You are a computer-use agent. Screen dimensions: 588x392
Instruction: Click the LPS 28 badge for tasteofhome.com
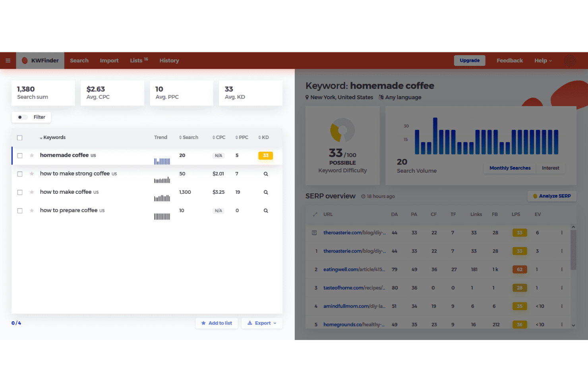tap(520, 288)
